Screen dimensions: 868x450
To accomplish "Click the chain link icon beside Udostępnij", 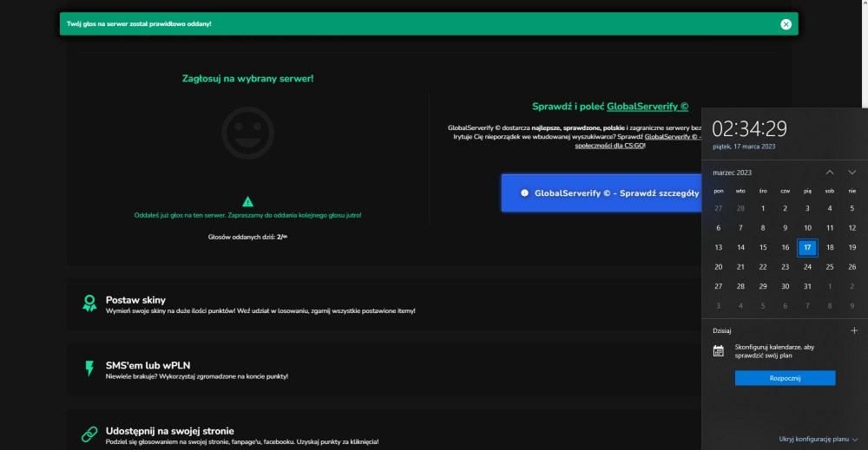I will 89,434.
